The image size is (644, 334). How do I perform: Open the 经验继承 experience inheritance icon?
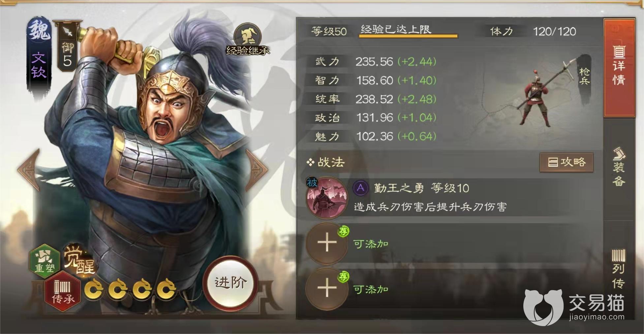click(x=248, y=39)
